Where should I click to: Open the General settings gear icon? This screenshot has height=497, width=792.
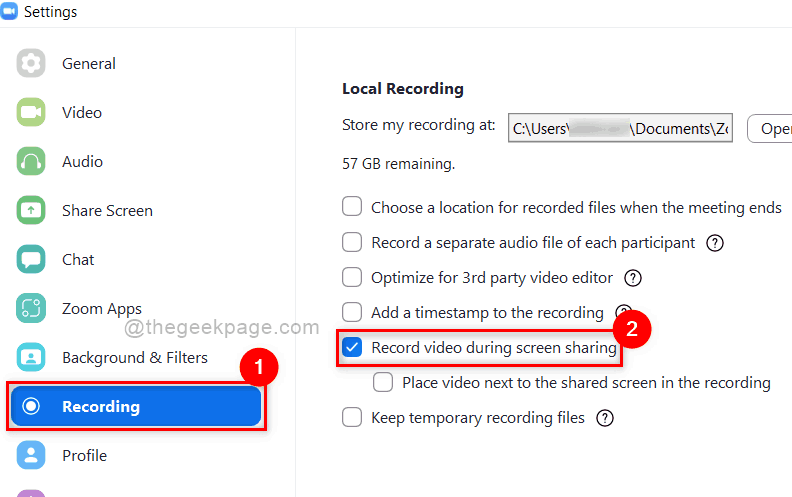(31, 63)
